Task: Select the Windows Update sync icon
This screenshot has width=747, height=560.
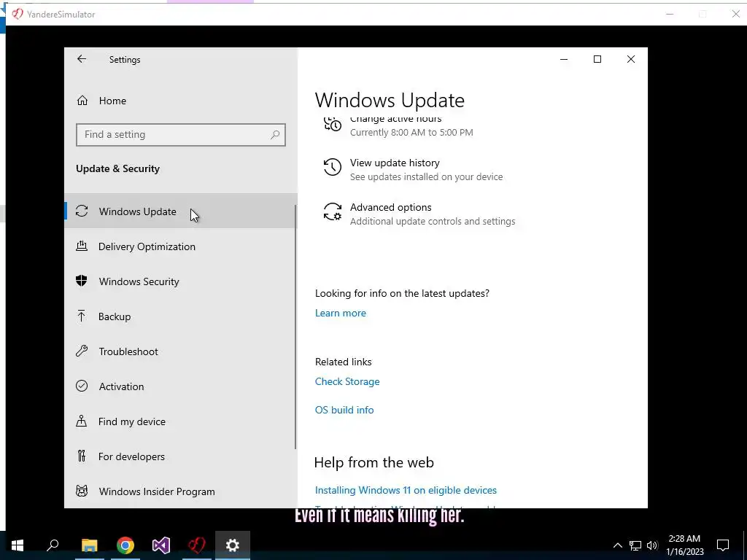Action: click(82, 211)
